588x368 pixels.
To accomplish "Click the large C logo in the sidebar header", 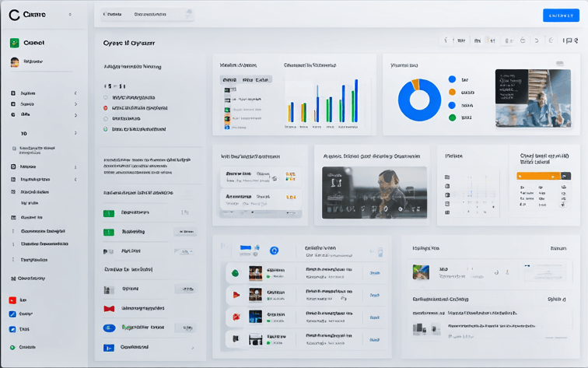I will pyautogui.click(x=15, y=15).
